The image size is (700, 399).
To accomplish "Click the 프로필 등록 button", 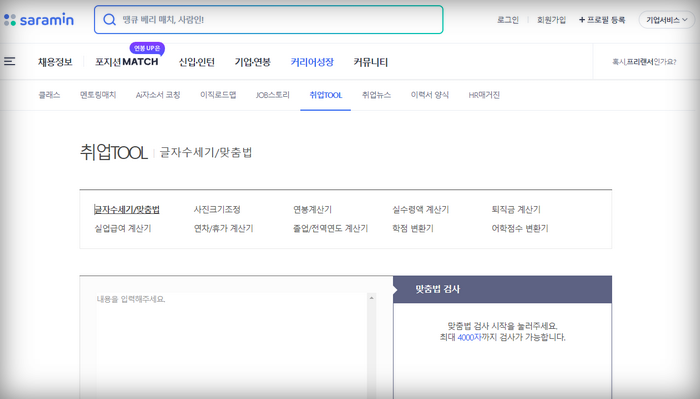I will click(602, 20).
